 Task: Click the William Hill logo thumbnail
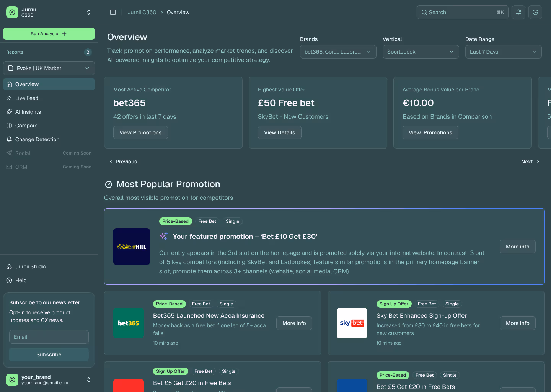(x=132, y=247)
